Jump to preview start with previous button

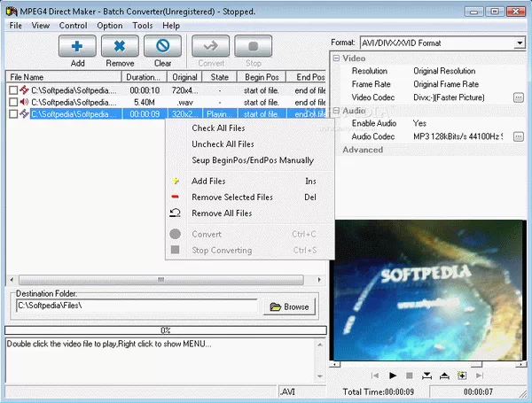[x=375, y=376]
